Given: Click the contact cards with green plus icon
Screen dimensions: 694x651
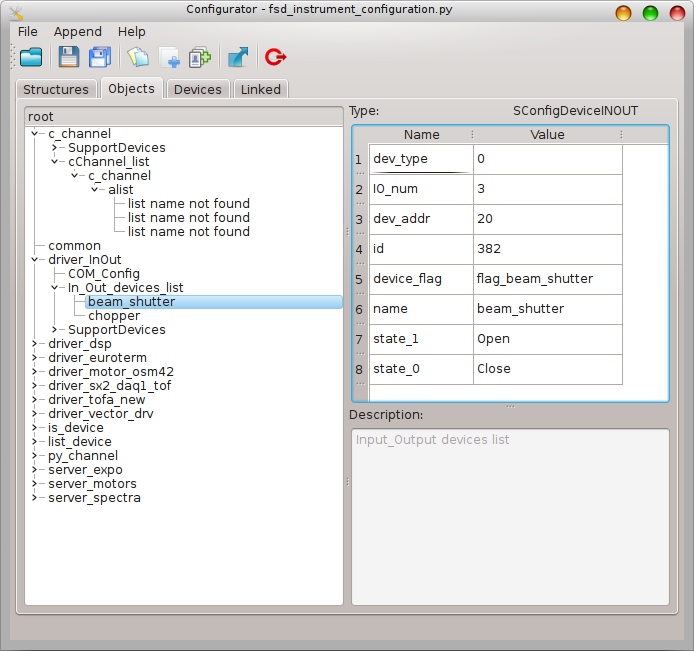Looking at the screenshot, I should click(x=199, y=57).
